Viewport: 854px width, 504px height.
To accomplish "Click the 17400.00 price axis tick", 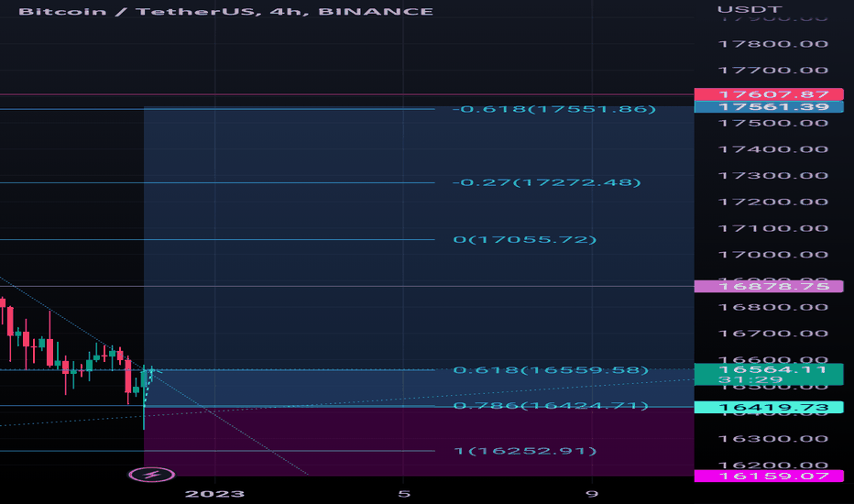I will 773,149.
